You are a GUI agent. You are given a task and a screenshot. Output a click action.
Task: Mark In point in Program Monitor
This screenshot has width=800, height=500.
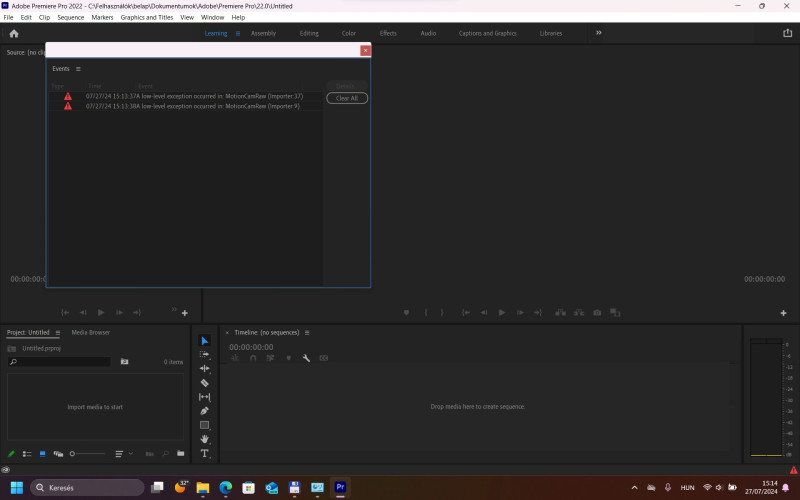tap(426, 312)
